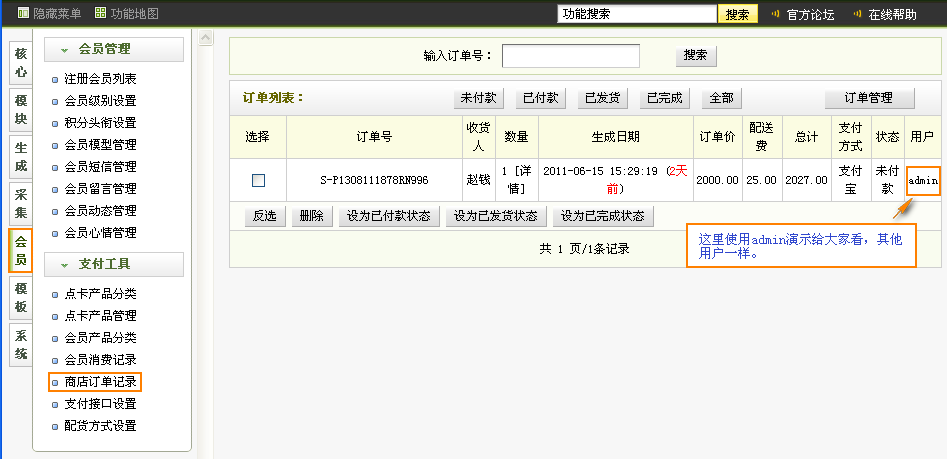Open 在线帮助 online help icon
The image size is (947, 459).
pos(855,14)
